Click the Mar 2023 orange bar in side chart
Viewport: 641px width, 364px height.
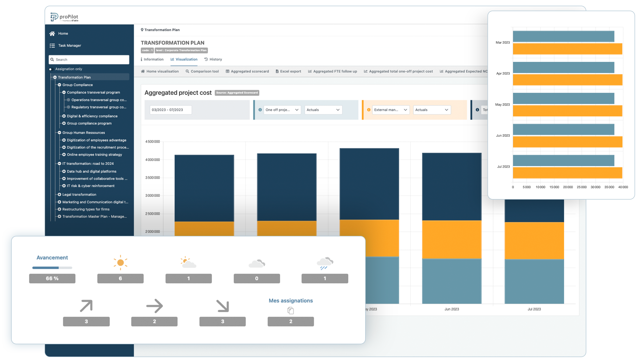(567, 49)
